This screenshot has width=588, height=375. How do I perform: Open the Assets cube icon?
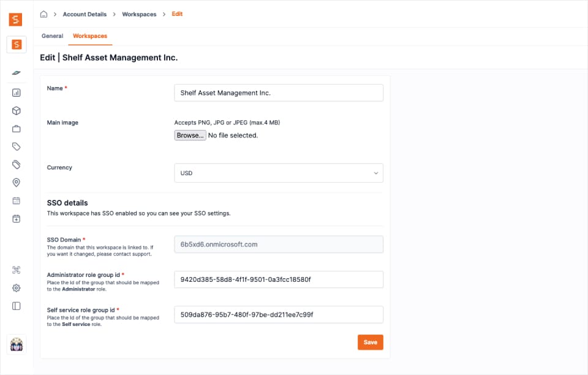[x=16, y=111]
